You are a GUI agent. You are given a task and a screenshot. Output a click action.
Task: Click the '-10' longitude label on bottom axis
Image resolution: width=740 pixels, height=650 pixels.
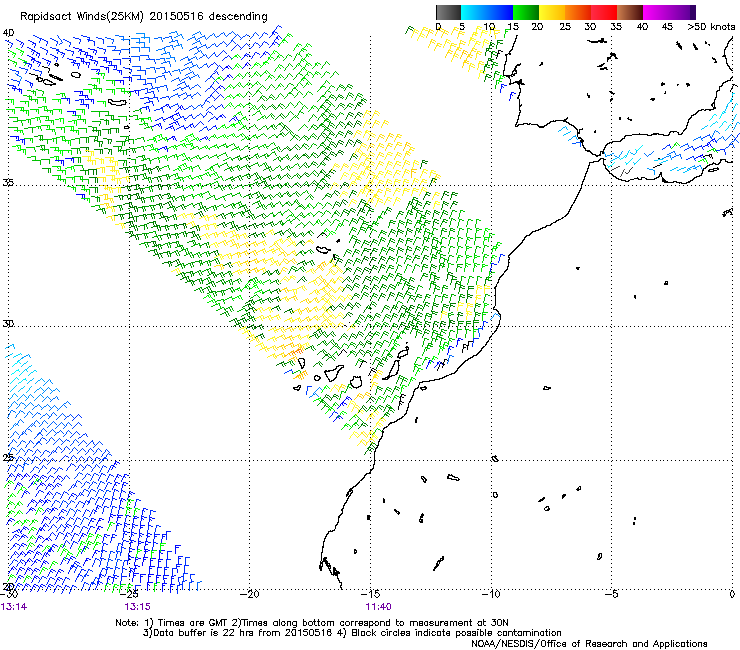(x=491, y=594)
